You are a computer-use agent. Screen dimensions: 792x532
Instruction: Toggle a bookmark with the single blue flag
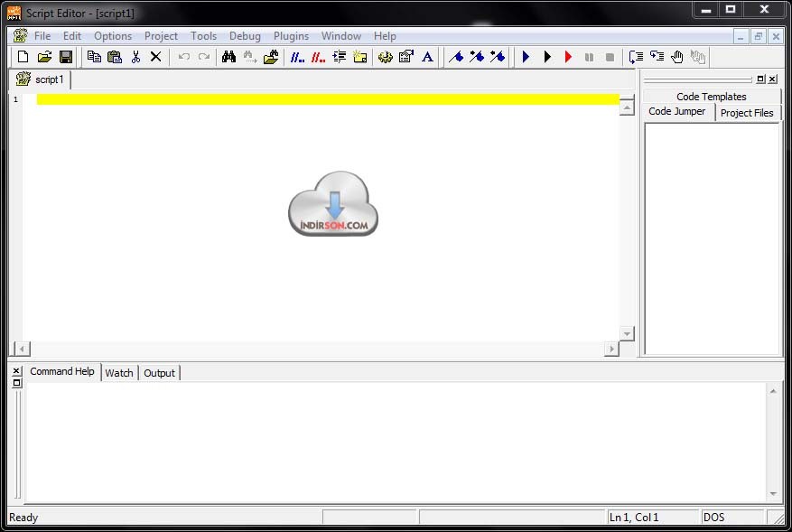(x=457, y=57)
